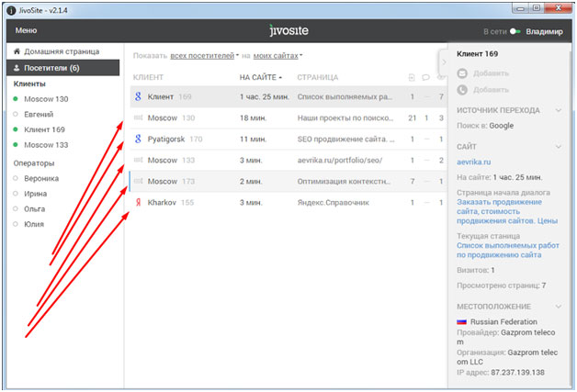Select the Kharkov 155 visitor row

coord(288,202)
